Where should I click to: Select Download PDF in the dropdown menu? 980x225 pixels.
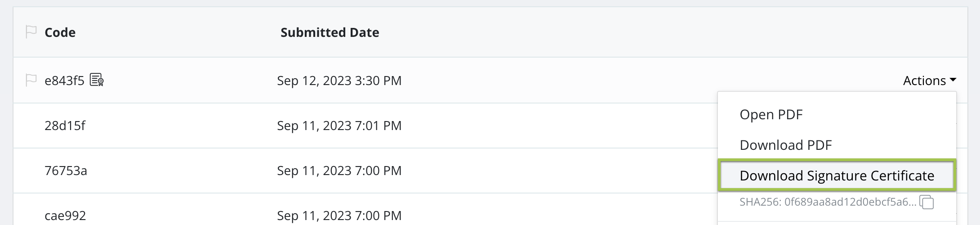(x=785, y=145)
